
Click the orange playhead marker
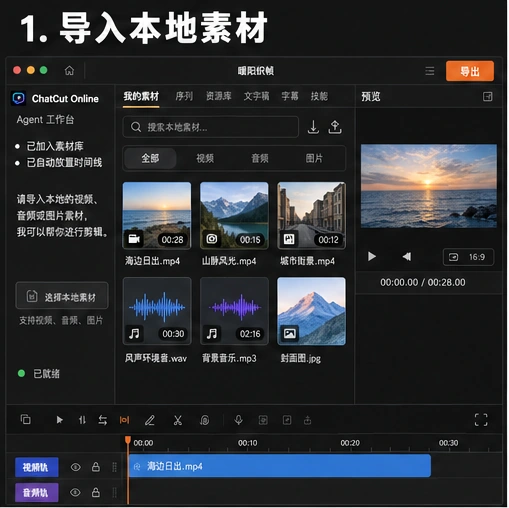[128, 440]
